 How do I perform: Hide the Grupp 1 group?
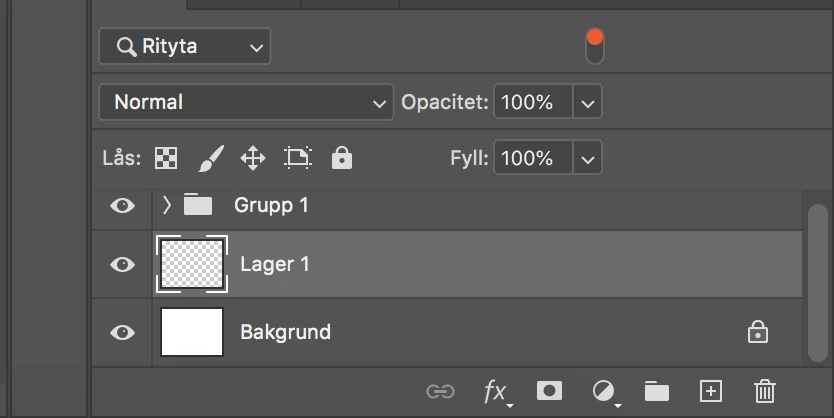(122, 205)
